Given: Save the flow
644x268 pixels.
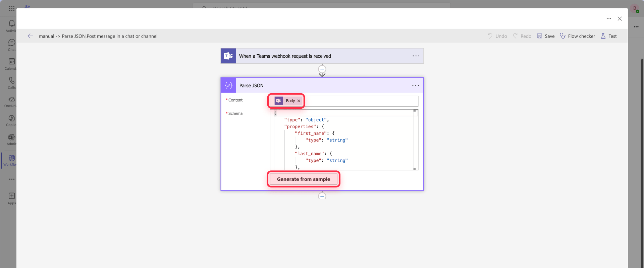Looking at the screenshot, I should 546,36.
